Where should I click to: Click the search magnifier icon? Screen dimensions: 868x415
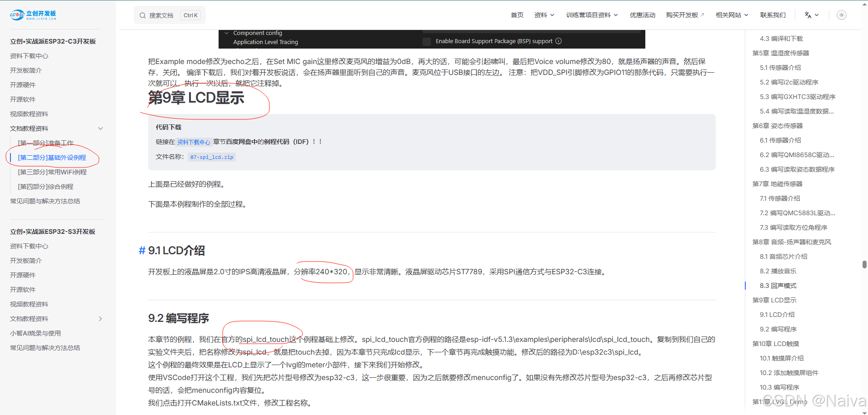point(143,15)
